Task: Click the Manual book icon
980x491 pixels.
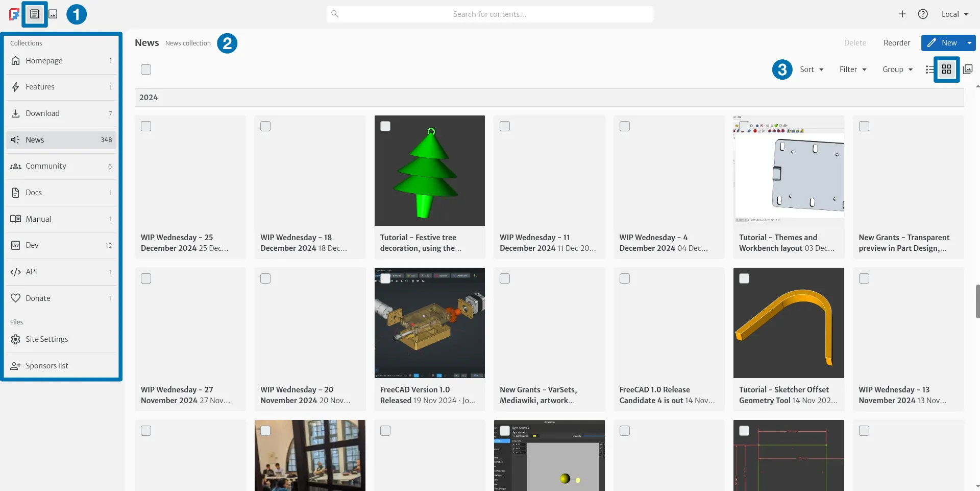Action: tap(16, 219)
